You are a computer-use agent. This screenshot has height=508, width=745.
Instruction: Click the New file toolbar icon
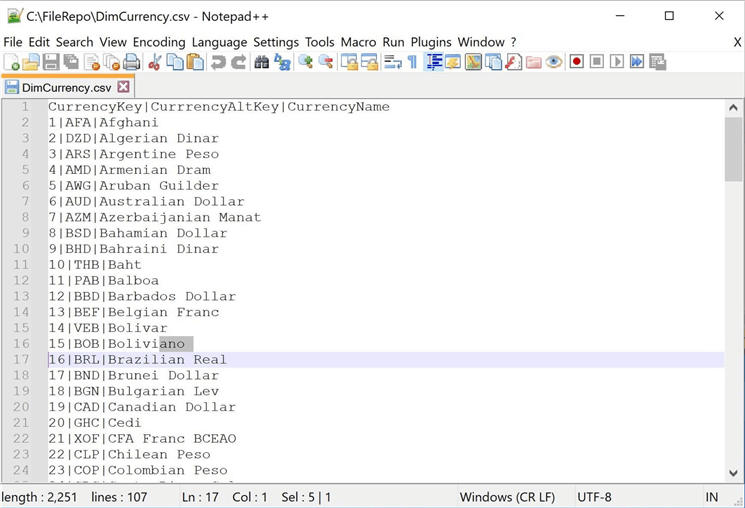point(11,62)
